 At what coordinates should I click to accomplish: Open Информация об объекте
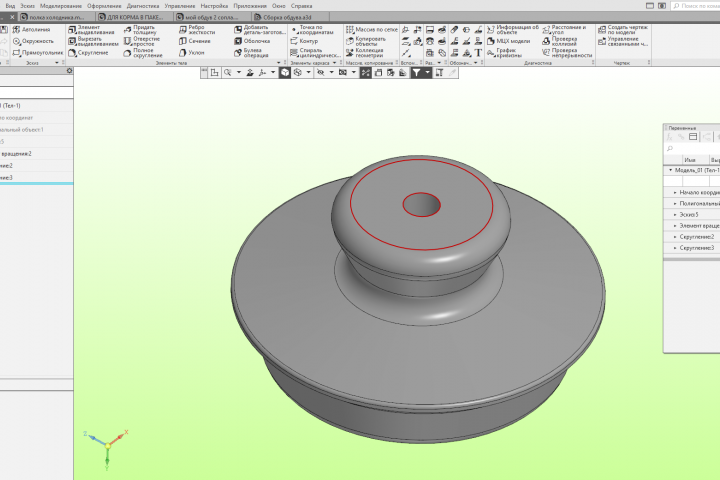pos(513,30)
